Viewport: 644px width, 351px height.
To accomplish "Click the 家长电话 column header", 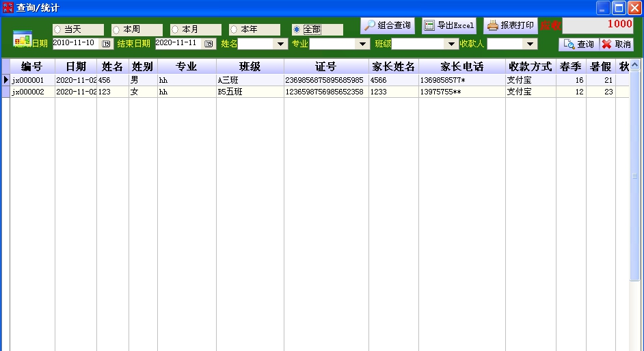I will (461, 66).
